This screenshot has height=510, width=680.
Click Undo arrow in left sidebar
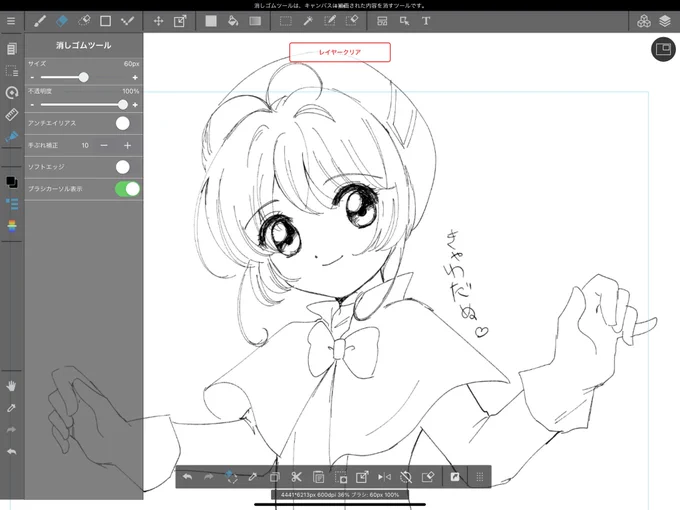click(x=12, y=451)
